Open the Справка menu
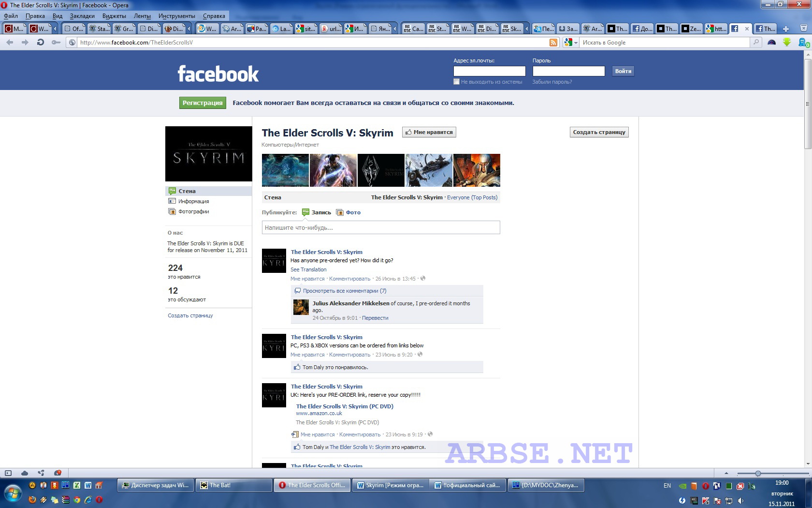 214,16
